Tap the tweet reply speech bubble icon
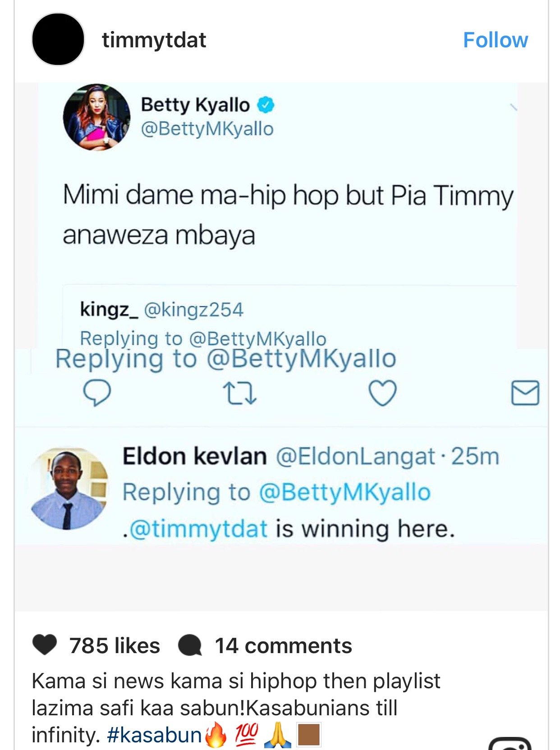This screenshot has width=560, height=750. pyautogui.click(x=97, y=393)
